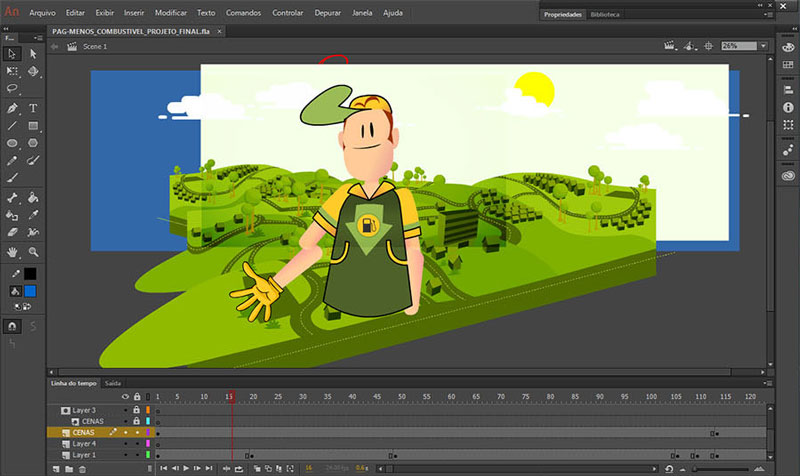Open the Transform panel icon
Screen dimensions: 800x476
[788, 124]
